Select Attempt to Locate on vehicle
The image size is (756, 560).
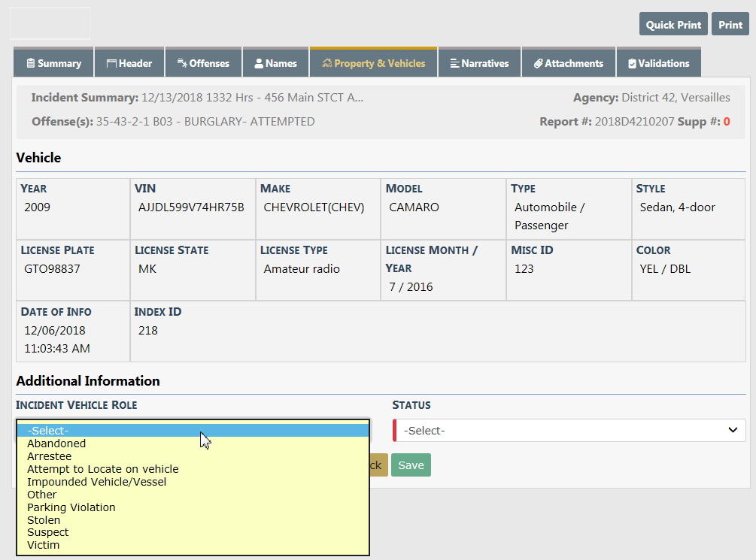point(102,469)
